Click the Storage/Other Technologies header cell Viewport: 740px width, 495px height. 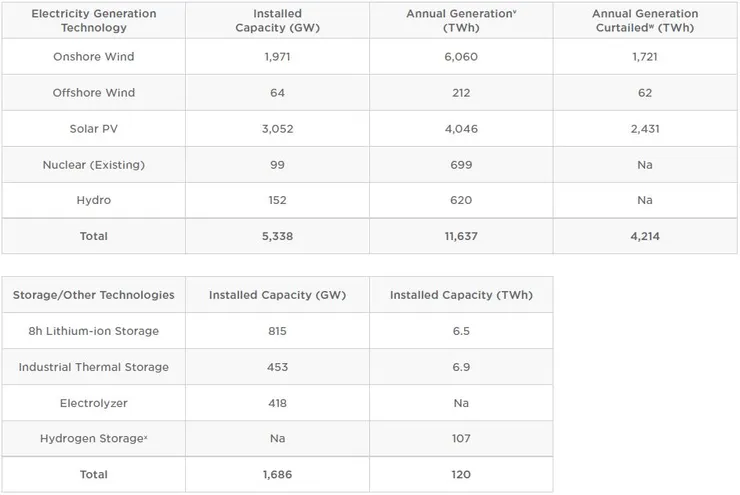(x=94, y=295)
